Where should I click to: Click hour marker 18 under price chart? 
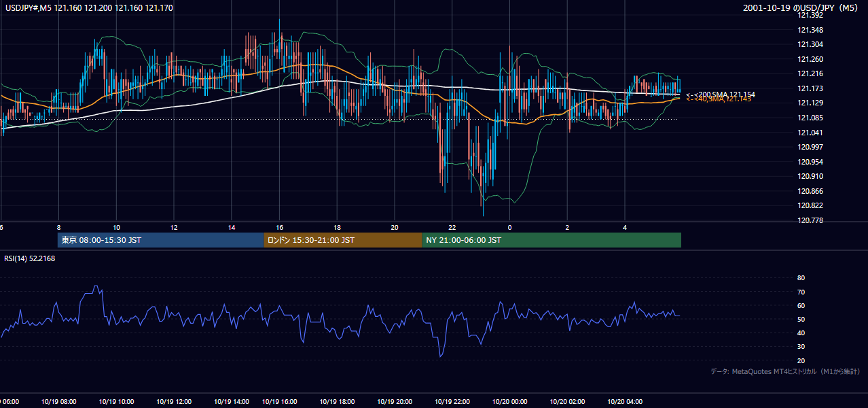tap(337, 227)
